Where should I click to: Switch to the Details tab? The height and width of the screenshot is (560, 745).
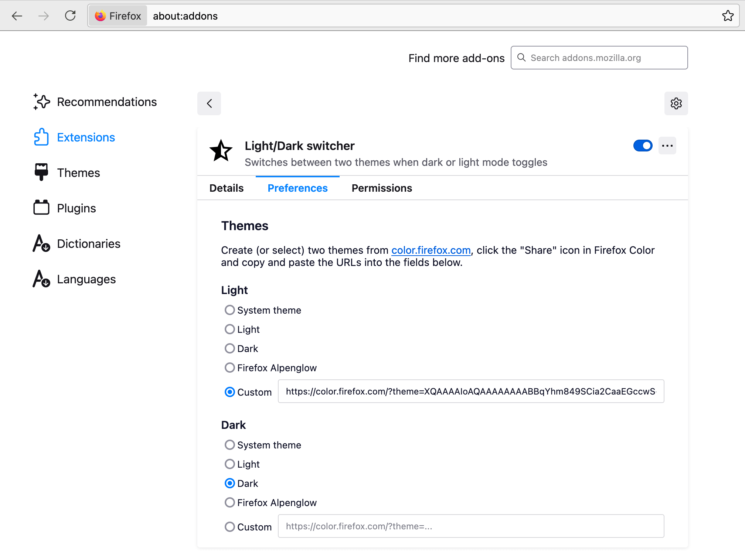pyautogui.click(x=226, y=188)
